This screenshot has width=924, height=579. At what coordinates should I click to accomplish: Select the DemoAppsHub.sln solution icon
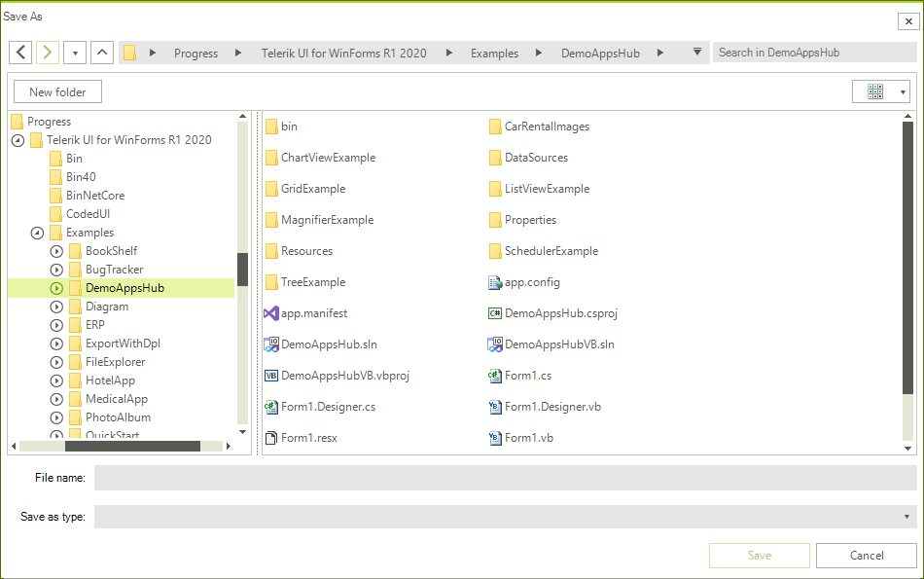[270, 344]
